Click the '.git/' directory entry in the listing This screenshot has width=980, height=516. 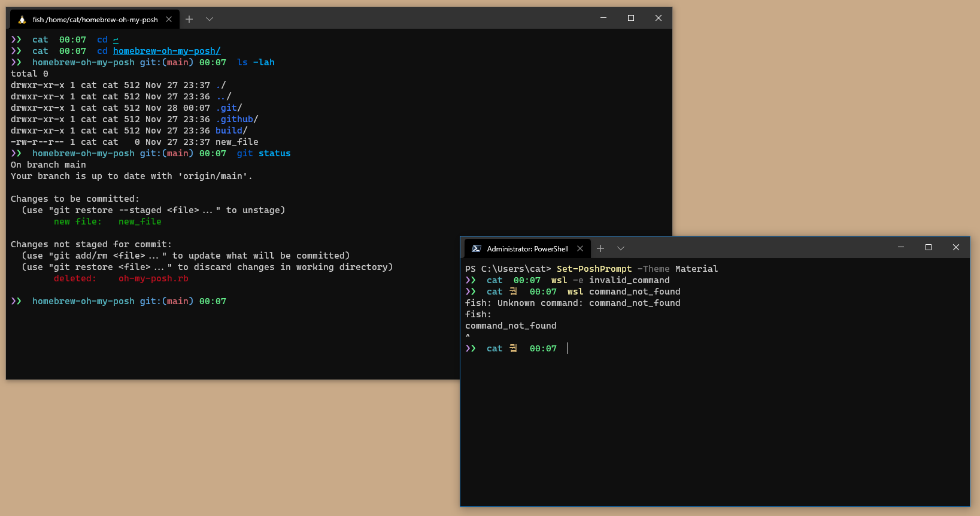pos(229,108)
